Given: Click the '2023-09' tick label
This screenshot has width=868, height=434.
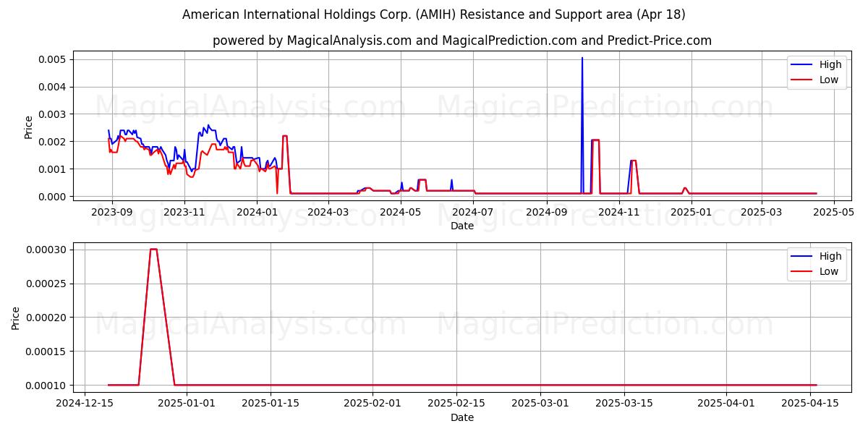Looking at the screenshot, I should coord(111,212).
